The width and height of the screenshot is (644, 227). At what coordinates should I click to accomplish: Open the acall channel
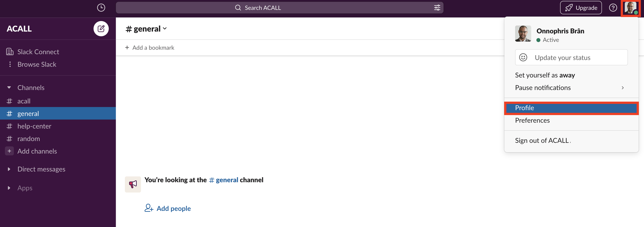(58, 101)
